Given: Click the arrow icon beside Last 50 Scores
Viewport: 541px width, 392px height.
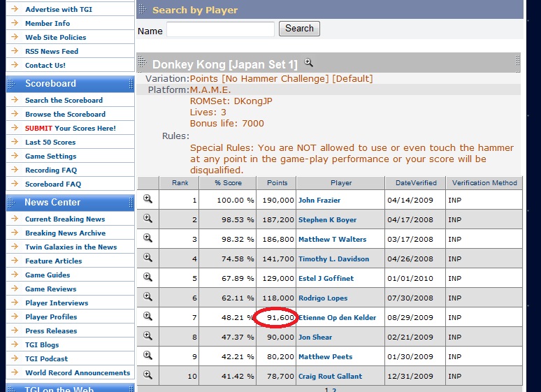Looking at the screenshot, I should [x=15, y=141].
